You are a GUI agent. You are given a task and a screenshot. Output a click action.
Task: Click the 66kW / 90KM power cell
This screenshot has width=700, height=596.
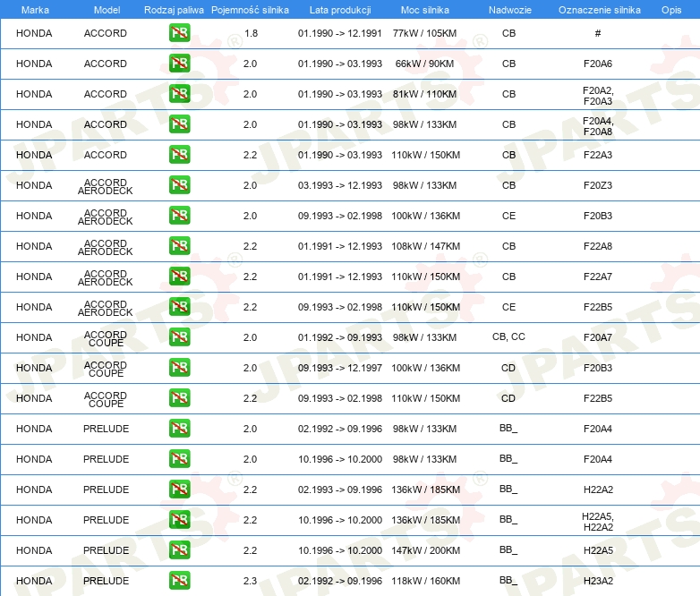pyautogui.click(x=424, y=64)
